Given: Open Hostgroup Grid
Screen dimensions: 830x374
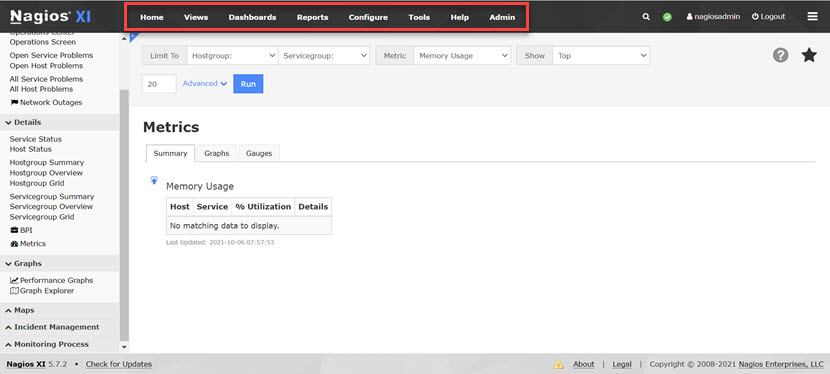Looking at the screenshot, I should pyautogui.click(x=37, y=184).
